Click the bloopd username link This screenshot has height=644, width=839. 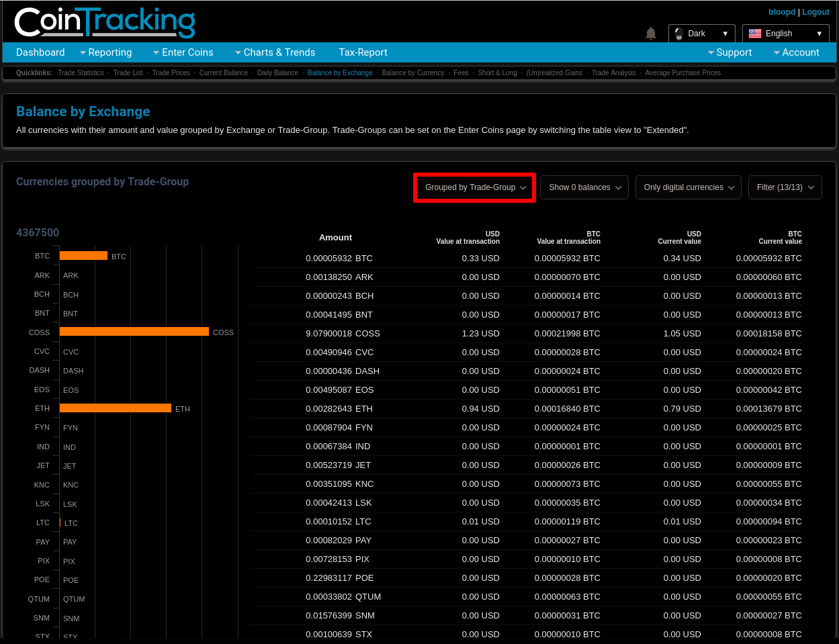[782, 12]
